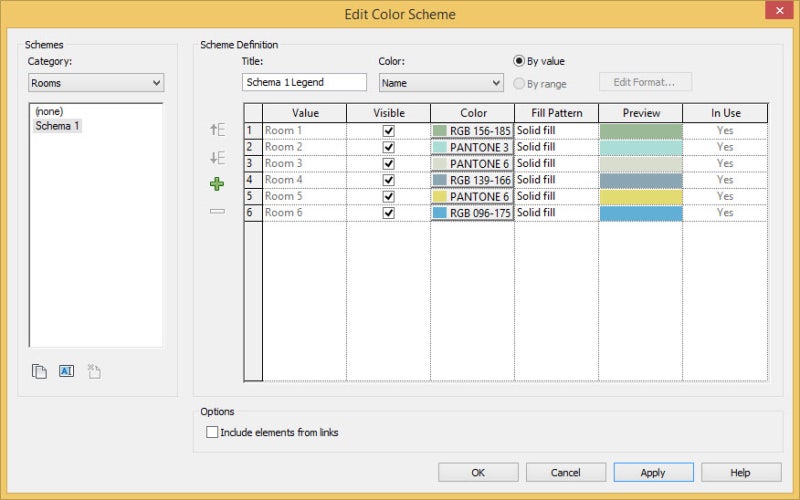Click Solid fill pattern for Room 3

tap(556, 163)
